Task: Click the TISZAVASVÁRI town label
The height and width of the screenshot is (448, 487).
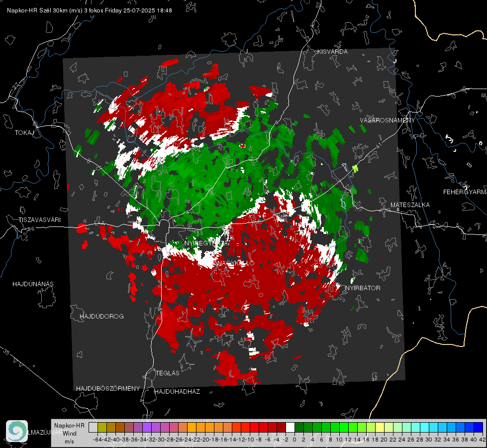Action: [40, 220]
